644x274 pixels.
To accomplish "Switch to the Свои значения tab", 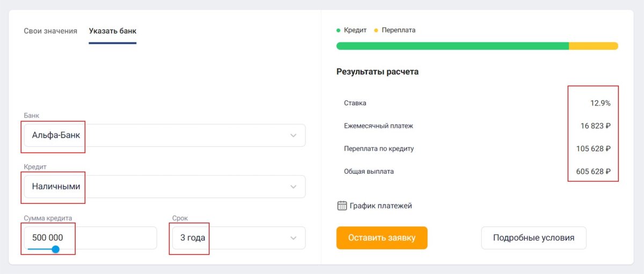I will pos(50,31).
